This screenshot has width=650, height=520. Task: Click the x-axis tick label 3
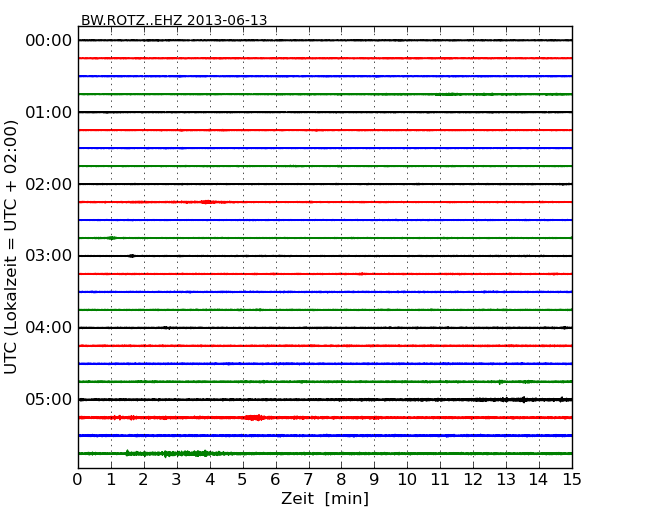coord(177,480)
